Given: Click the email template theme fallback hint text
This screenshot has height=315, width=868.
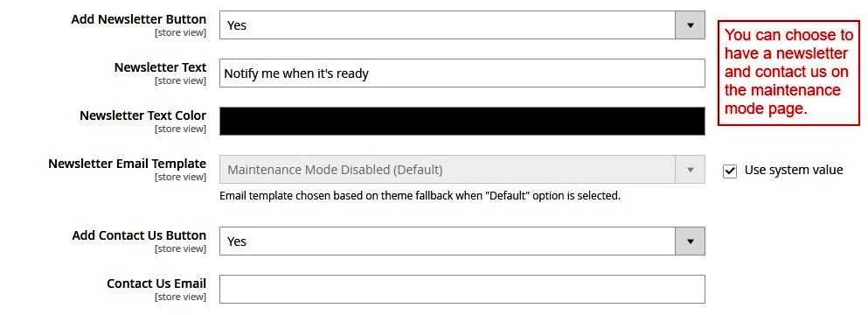Looking at the screenshot, I should click(420, 196).
